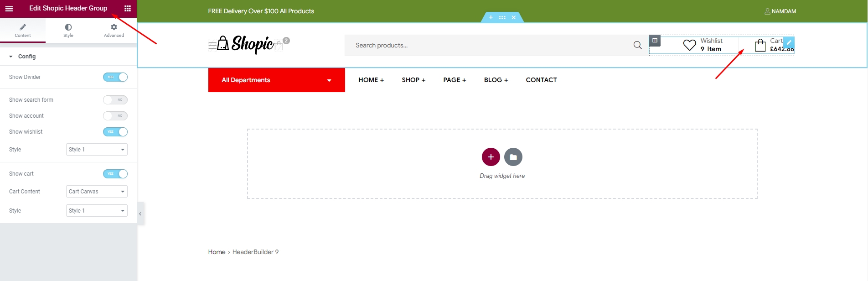
Task: Click the add new section plus button
Action: click(x=491, y=157)
